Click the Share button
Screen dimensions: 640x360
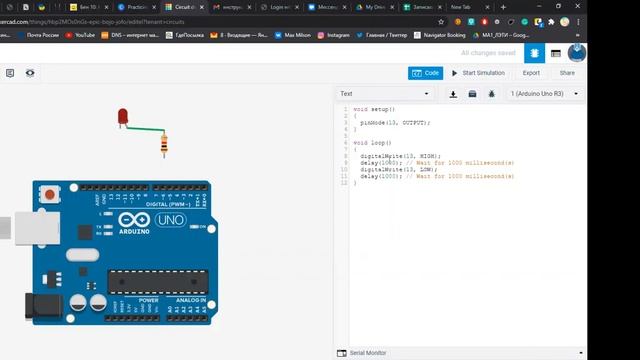coord(567,73)
